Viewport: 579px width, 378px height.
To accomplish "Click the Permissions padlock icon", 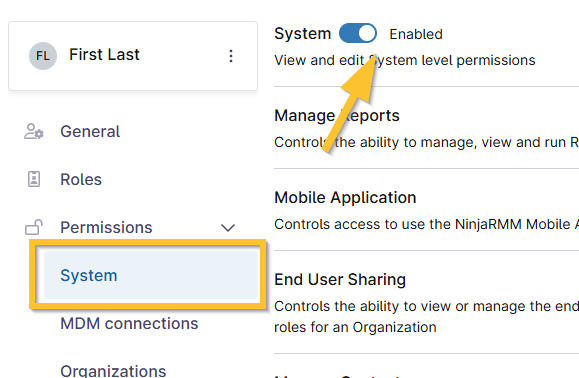I will click(34, 227).
